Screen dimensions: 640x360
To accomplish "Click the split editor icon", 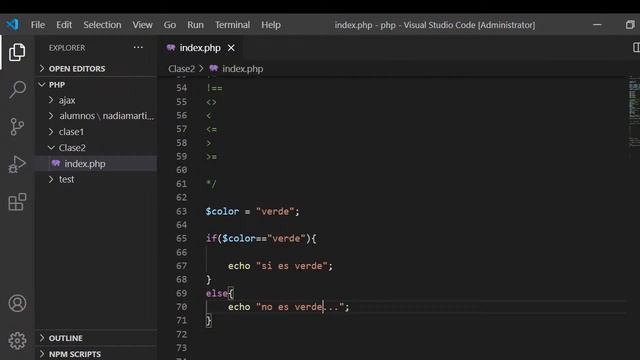I will (x=636, y=47).
